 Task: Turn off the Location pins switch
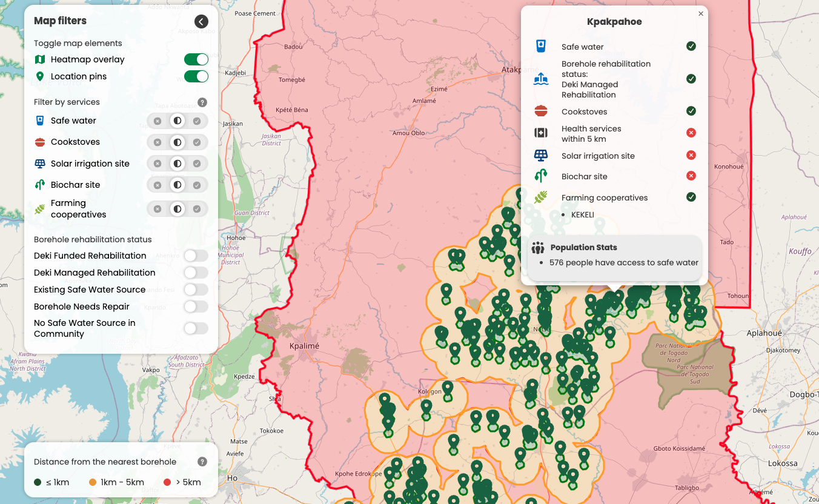[x=196, y=76]
